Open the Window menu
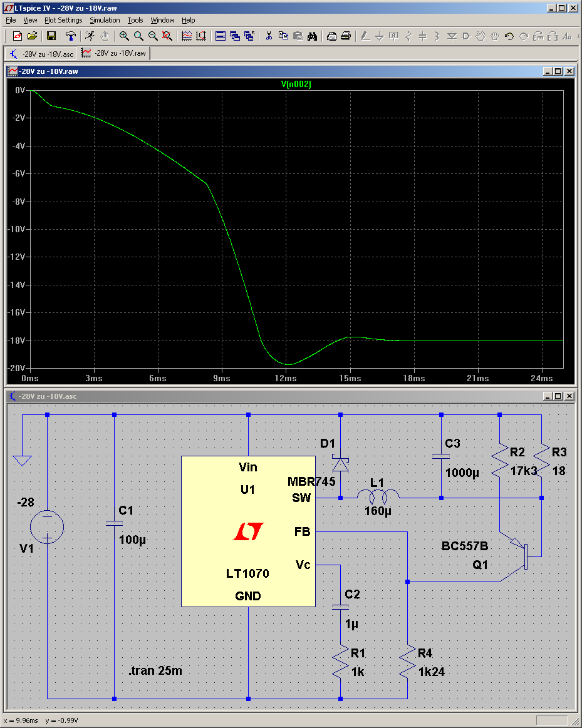 pos(162,20)
